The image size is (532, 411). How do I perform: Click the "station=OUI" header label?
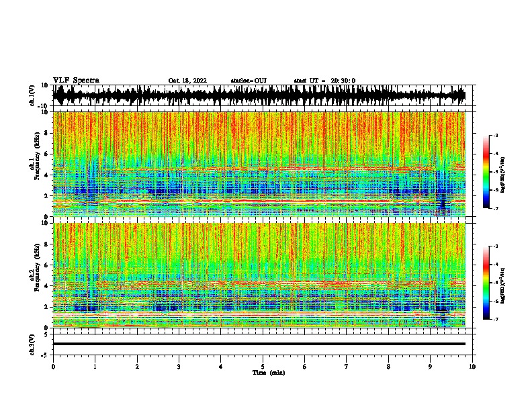[249, 81]
